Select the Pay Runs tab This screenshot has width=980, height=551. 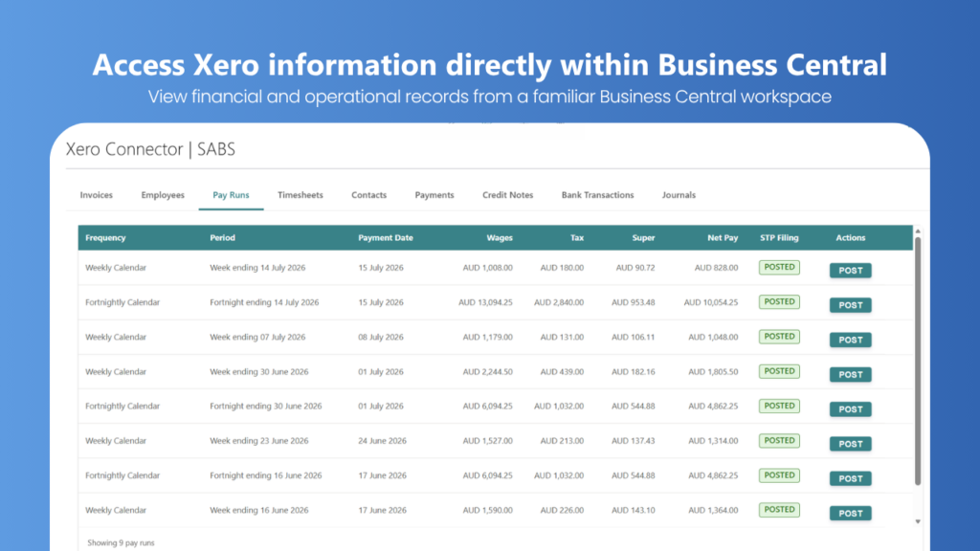(231, 195)
